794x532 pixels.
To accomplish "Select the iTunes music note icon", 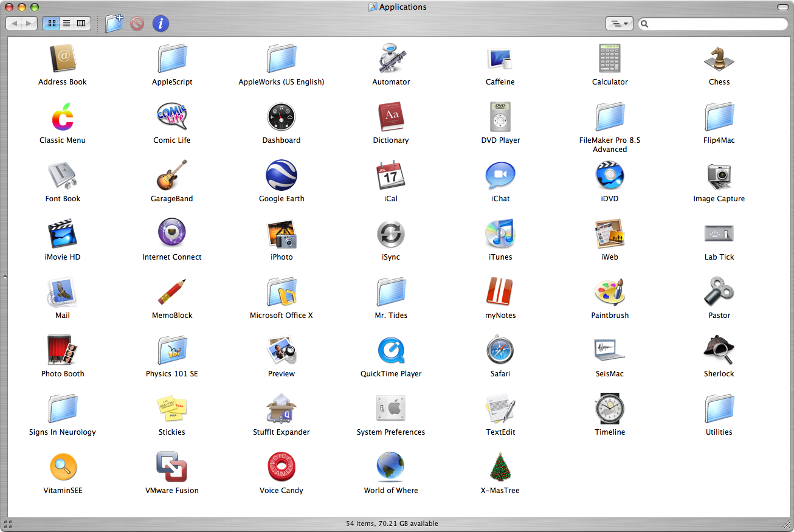I will (x=500, y=234).
